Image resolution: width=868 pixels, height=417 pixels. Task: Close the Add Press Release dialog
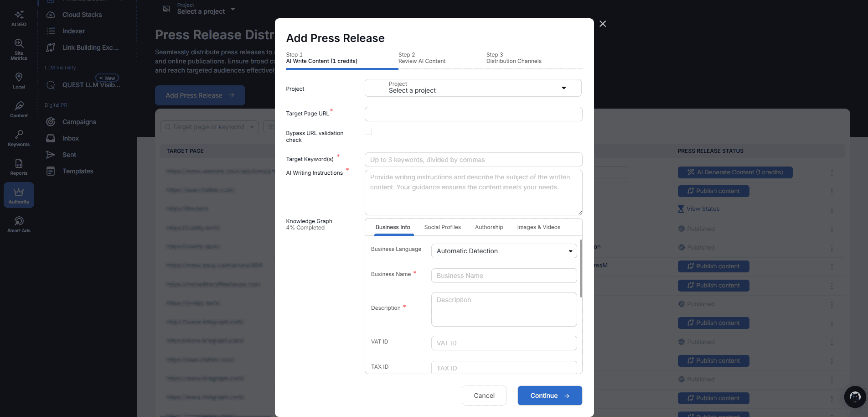603,24
